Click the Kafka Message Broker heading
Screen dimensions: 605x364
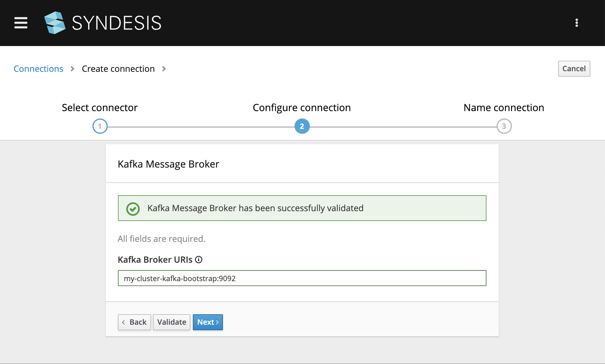pyautogui.click(x=168, y=164)
